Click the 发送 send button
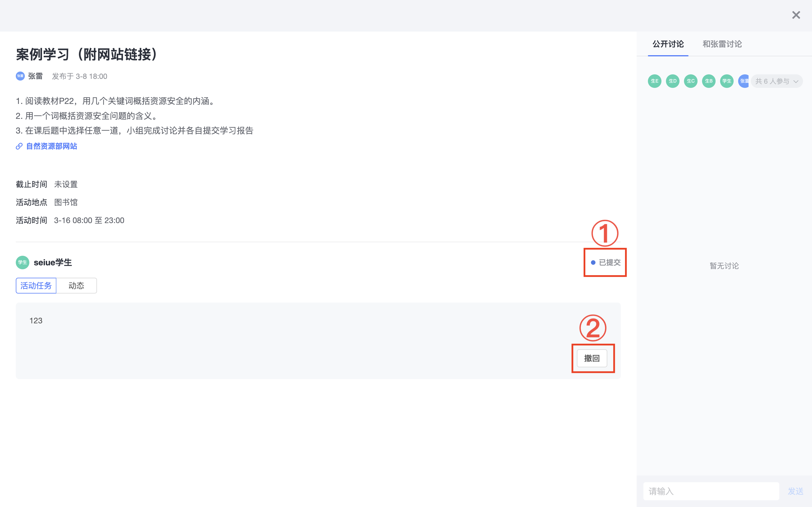This screenshot has width=812, height=507. (x=795, y=491)
